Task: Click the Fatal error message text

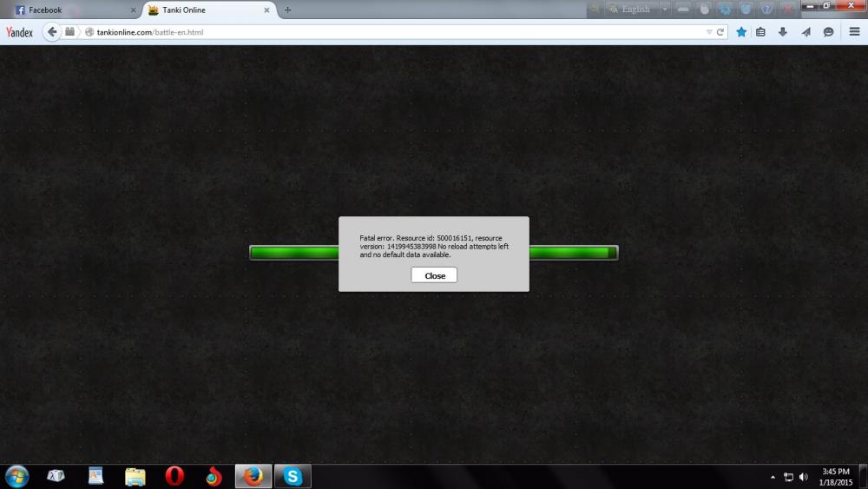Action: [434, 247]
